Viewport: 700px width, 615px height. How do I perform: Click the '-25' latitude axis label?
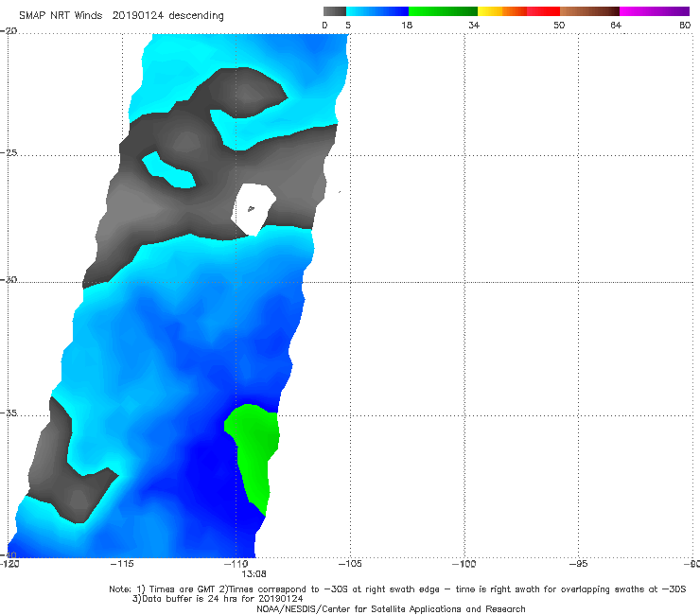(9, 152)
